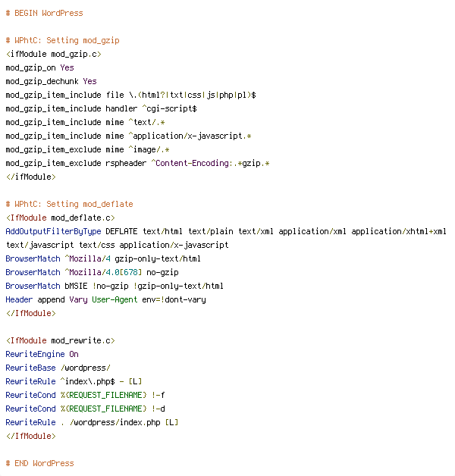Click the RewriteBase /wordpress/ path
455x476 pixels.
tap(86, 368)
